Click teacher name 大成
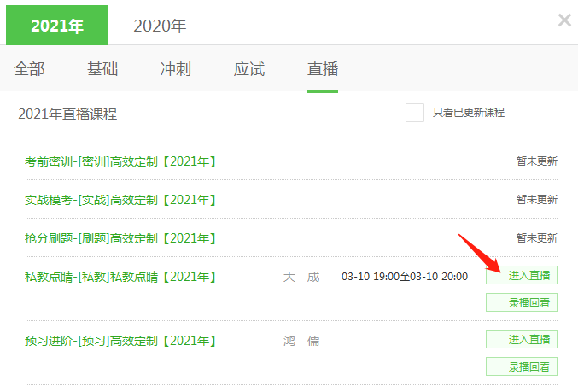Image resolution: width=578 pixels, height=392 pixels. pos(301,277)
